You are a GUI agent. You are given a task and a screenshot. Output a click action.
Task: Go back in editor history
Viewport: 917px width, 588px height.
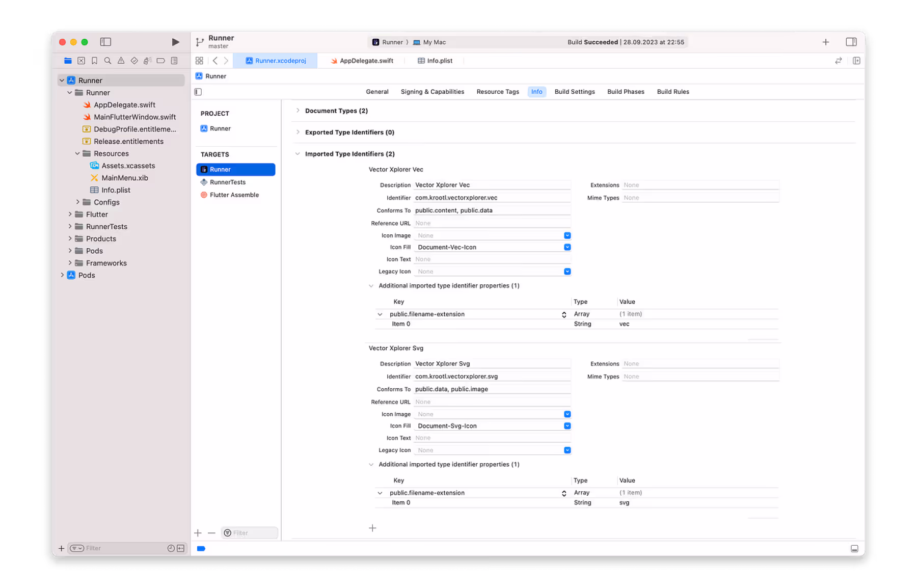(x=215, y=61)
